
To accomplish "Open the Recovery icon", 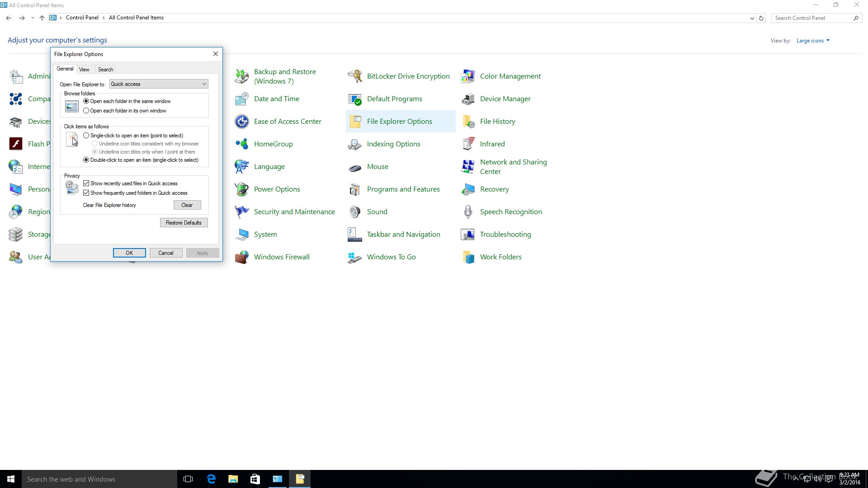I will pyautogui.click(x=468, y=189).
